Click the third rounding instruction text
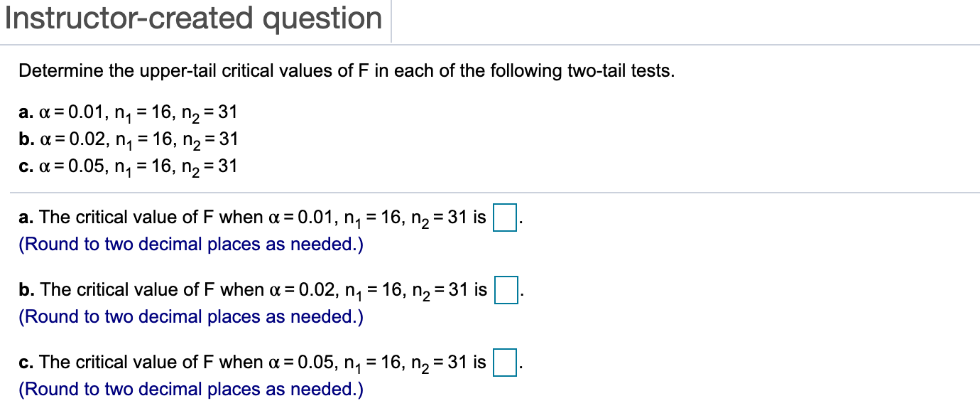 point(190,389)
